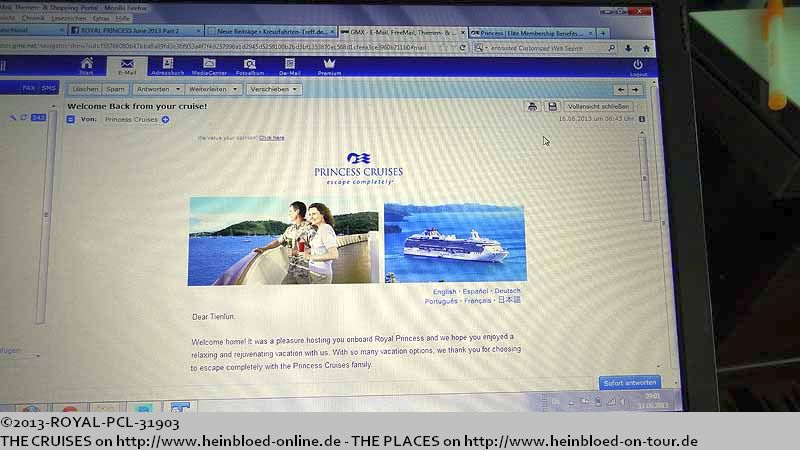
Task: Click the taskbar volume icon
Action: [x=623, y=403]
